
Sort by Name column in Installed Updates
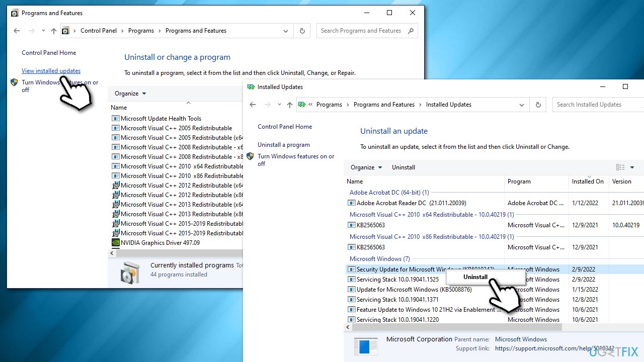[x=425, y=182]
